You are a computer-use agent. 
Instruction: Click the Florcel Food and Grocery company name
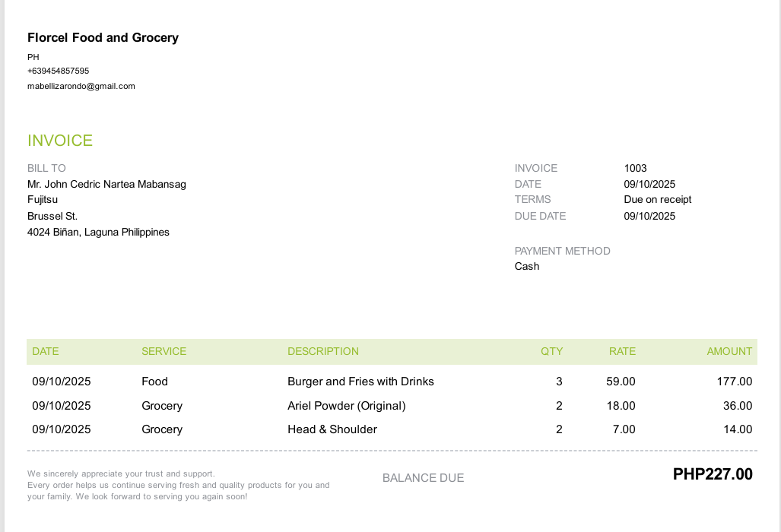[103, 38]
